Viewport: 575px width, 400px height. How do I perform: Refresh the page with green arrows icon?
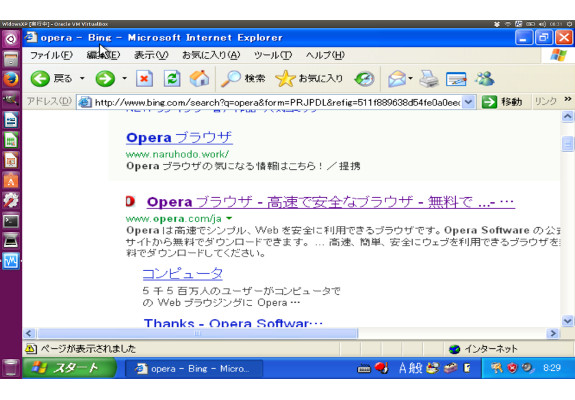[x=172, y=78]
